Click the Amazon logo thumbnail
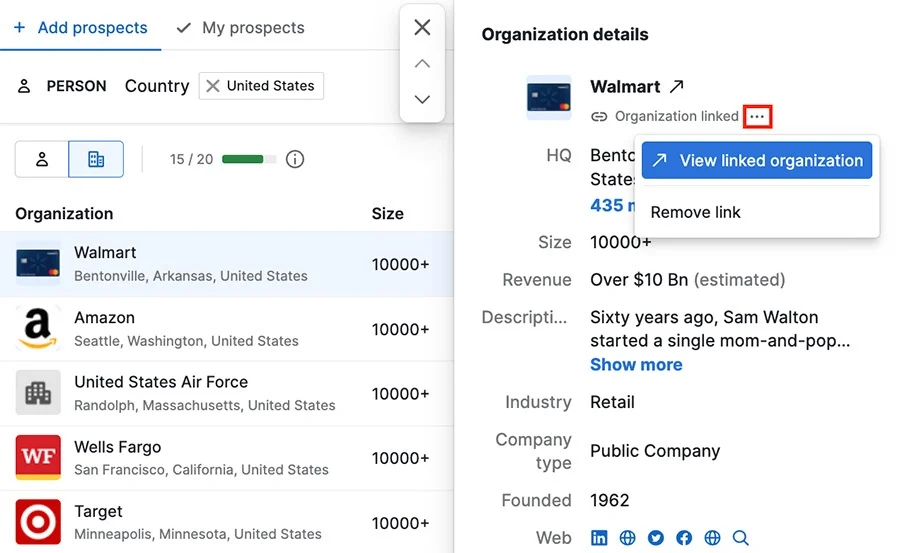Viewport: 900px width, 553px height. (x=38, y=328)
